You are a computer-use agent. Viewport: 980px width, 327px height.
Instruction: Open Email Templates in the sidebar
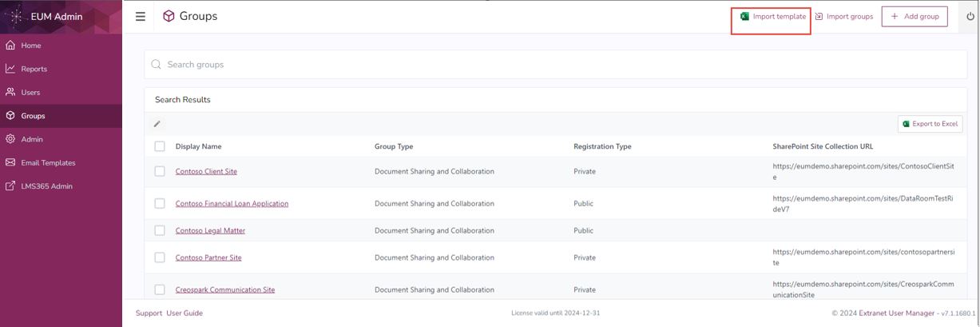(x=61, y=162)
